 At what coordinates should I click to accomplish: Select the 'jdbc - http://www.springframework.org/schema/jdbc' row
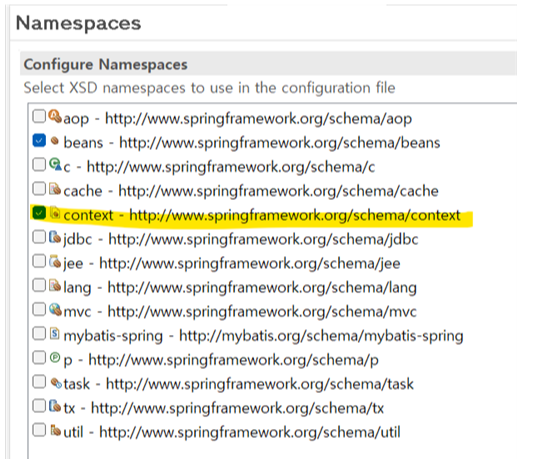pyautogui.click(x=241, y=239)
